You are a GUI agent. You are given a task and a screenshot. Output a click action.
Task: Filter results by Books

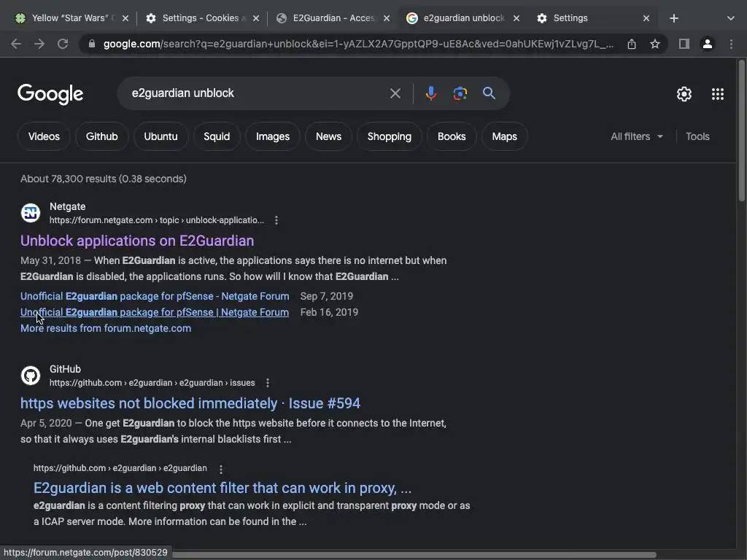pos(452,136)
